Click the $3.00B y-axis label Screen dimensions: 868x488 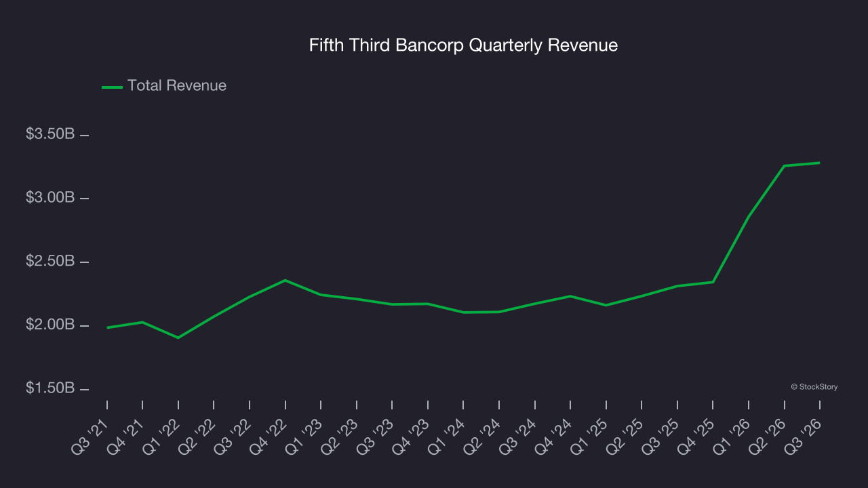(50, 198)
